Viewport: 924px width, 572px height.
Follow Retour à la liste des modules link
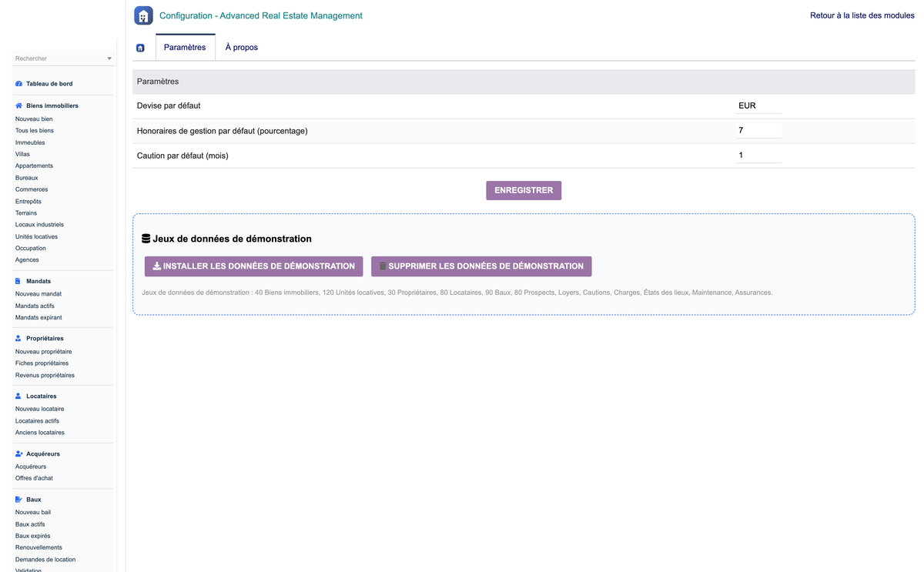coord(862,15)
